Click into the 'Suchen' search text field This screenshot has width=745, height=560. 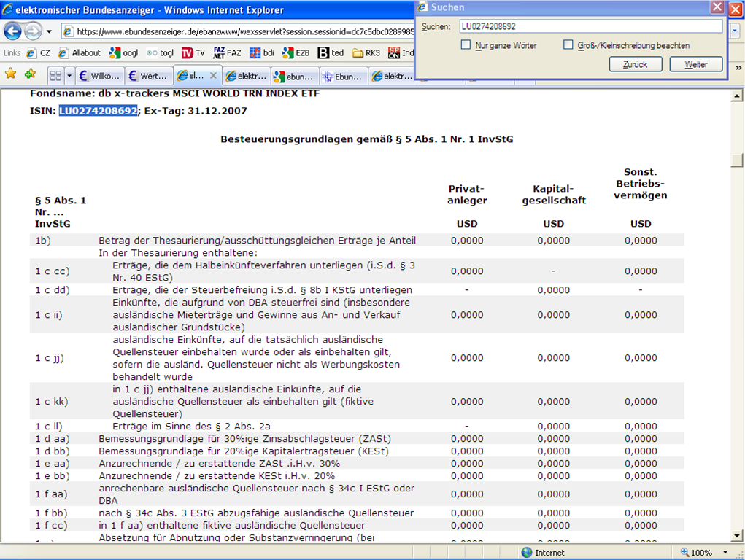[x=590, y=26]
